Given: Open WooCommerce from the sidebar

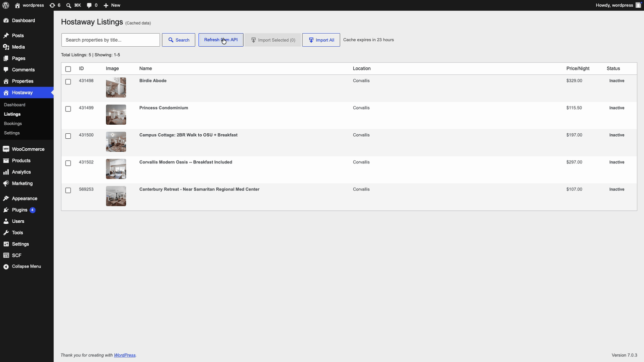Looking at the screenshot, I should coord(27,149).
